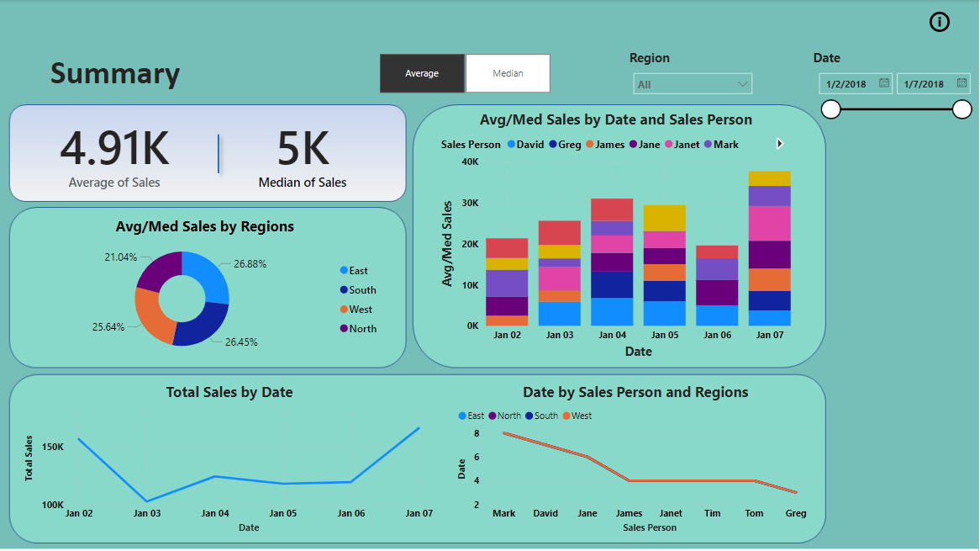Open the calendar icon beside the 1/2/2018 field
This screenshot has width=980, height=551.
[x=884, y=83]
